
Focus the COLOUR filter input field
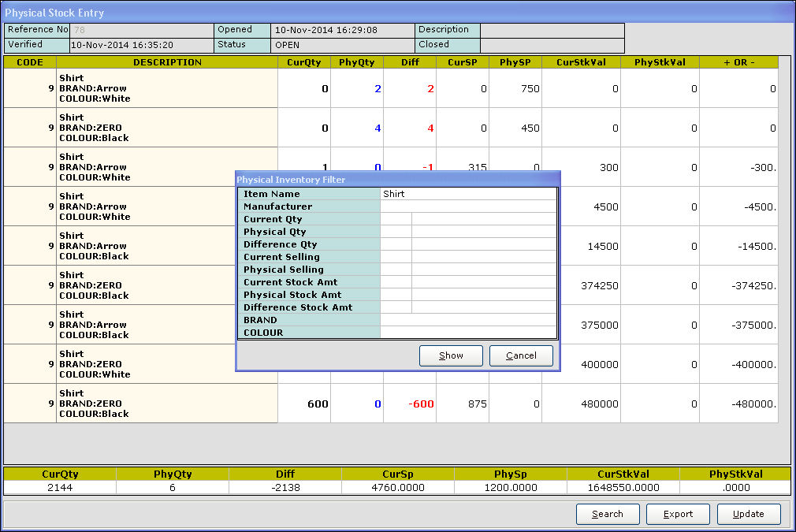click(x=468, y=333)
